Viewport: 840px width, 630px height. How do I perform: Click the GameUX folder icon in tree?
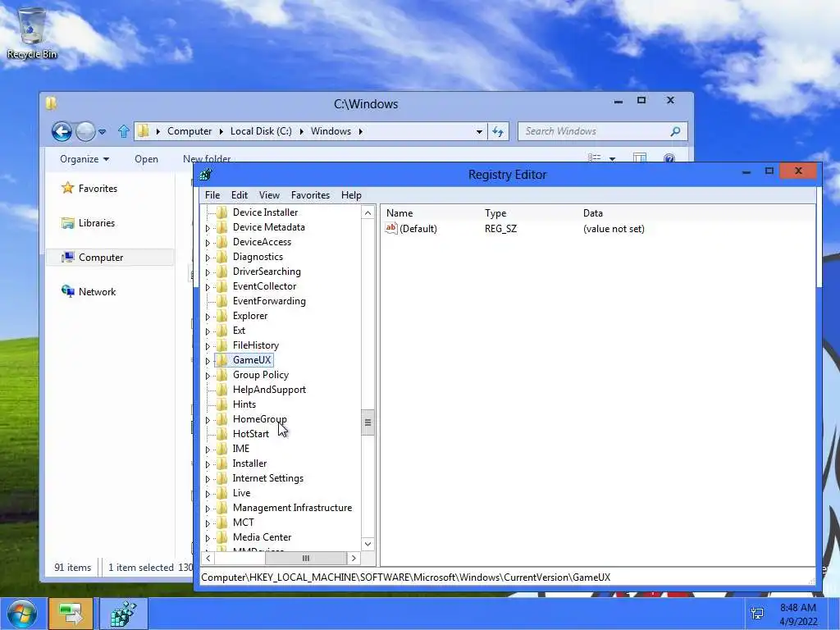tap(221, 360)
